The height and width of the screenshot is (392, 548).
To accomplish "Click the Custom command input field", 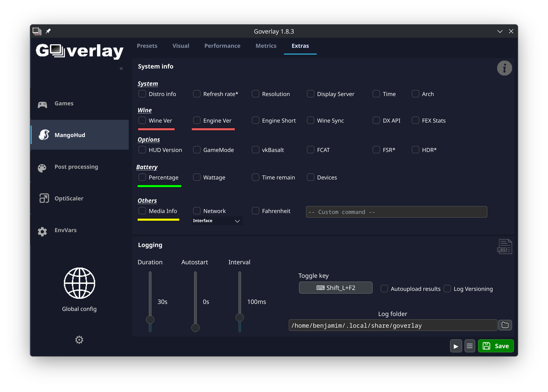I will (396, 212).
